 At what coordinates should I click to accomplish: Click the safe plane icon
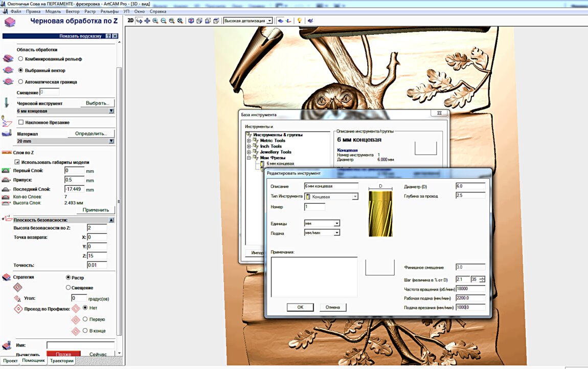click(x=7, y=219)
